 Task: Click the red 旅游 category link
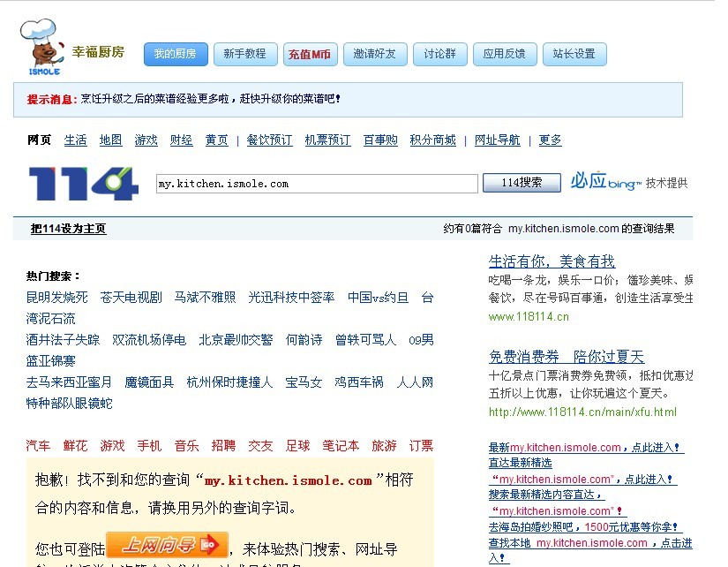[x=384, y=446]
